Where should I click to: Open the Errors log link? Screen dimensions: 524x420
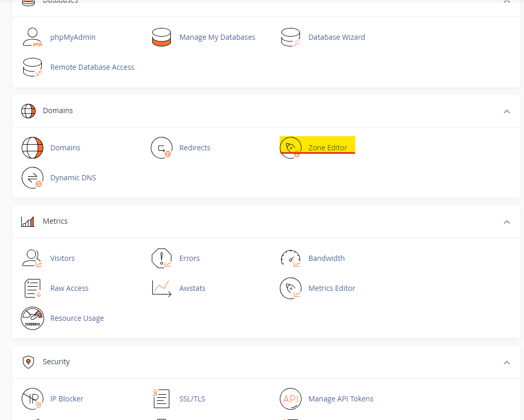pos(189,258)
